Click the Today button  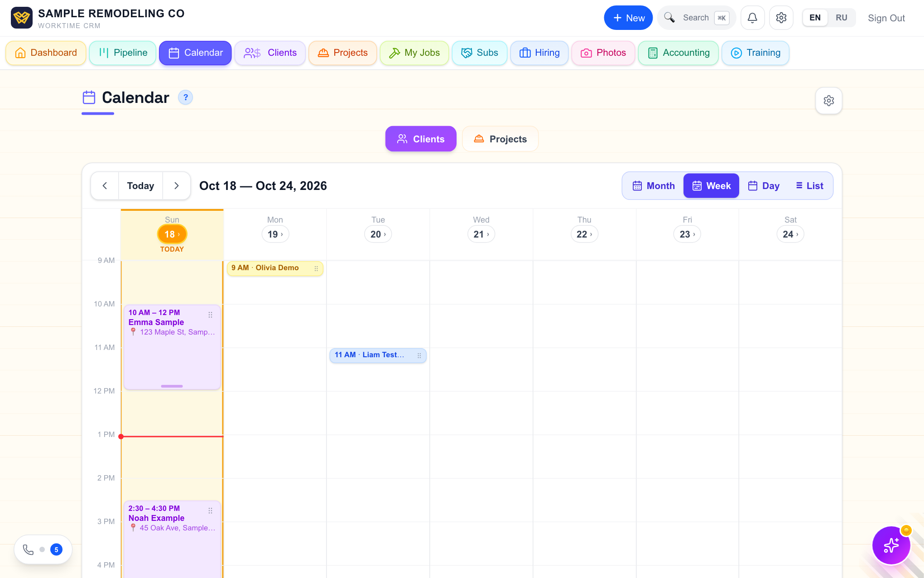tap(140, 186)
